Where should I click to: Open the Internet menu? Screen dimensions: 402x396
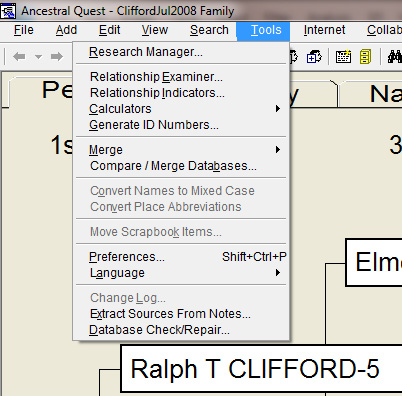[324, 30]
